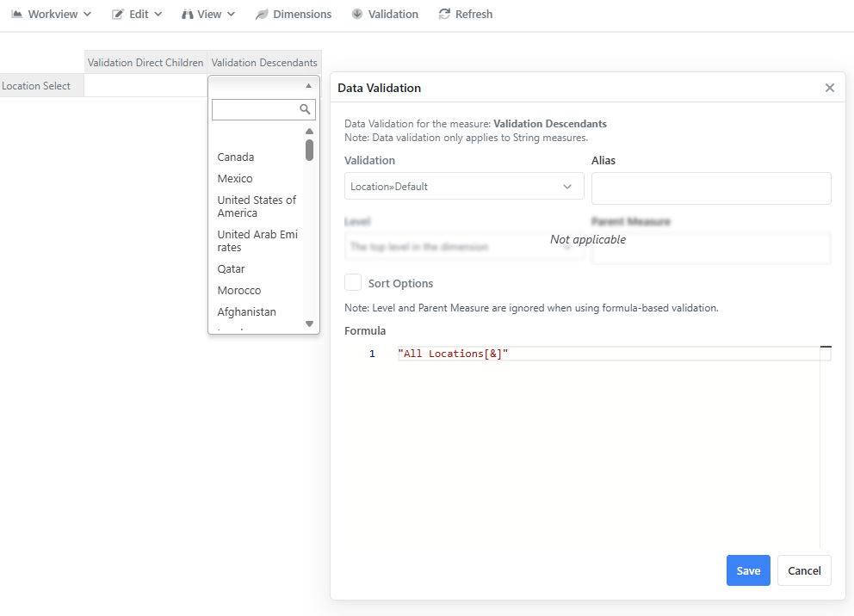The height and width of the screenshot is (616, 854).
Task: Focus the Alias input field
Action: tap(711, 188)
